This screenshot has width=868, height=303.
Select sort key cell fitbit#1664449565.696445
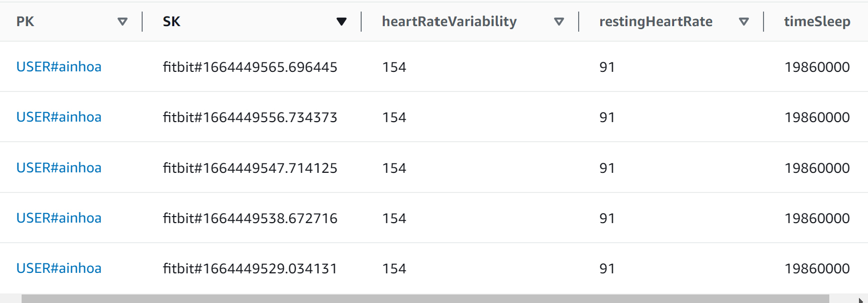click(x=250, y=67)
